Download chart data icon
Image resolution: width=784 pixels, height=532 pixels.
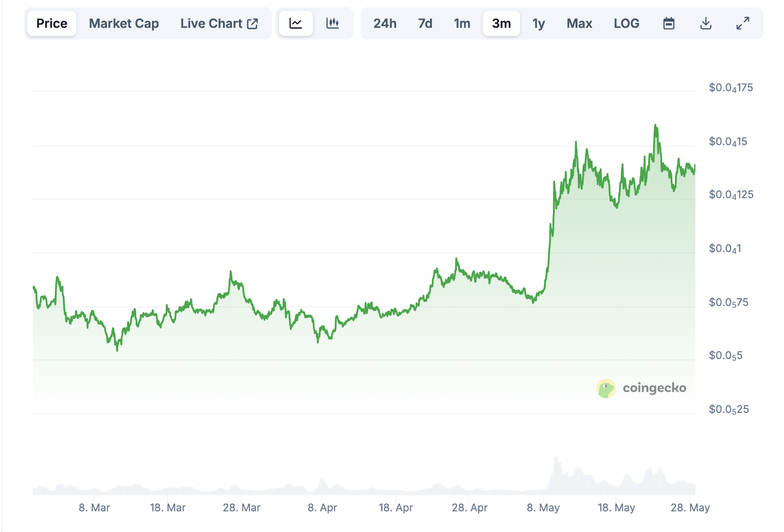(706, 24)
